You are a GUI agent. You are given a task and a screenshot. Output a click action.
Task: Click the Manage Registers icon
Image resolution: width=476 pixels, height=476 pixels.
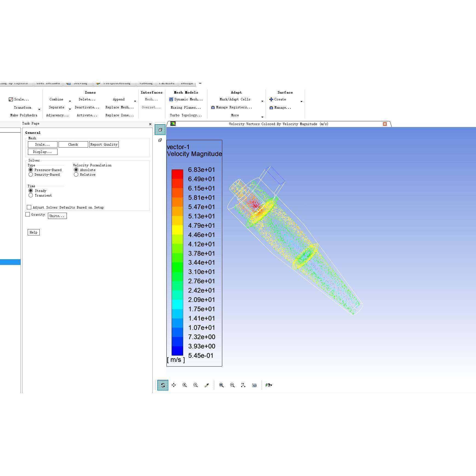[213, 107]
